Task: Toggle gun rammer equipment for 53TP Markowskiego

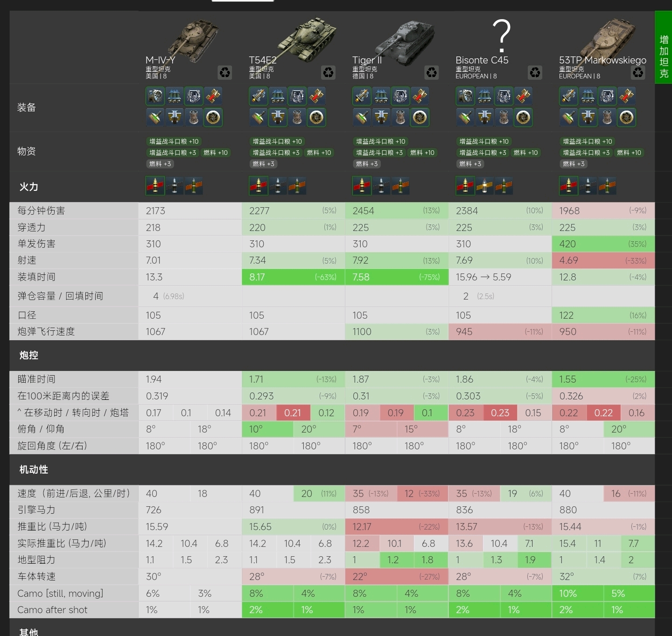Action: [x=568, y=96]
